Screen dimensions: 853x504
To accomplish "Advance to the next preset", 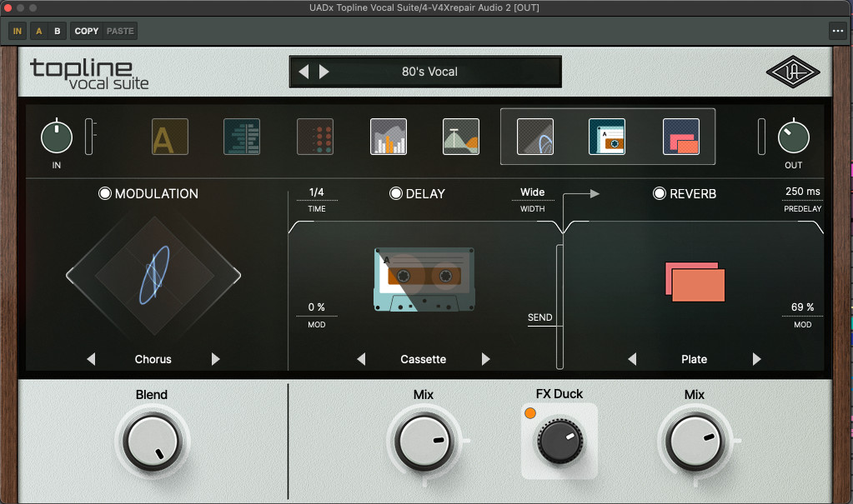I will 324,72.
